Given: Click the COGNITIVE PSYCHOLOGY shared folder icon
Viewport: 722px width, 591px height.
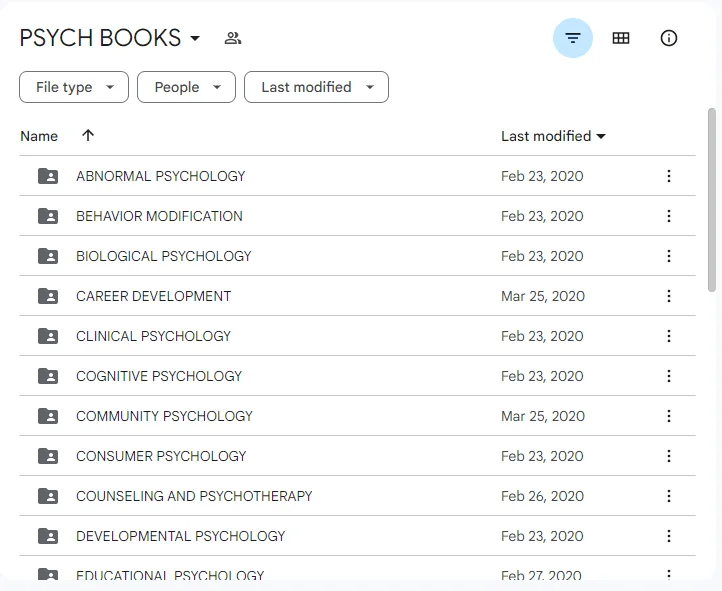Looking at the screenshot, I should [x=48, y=376].
